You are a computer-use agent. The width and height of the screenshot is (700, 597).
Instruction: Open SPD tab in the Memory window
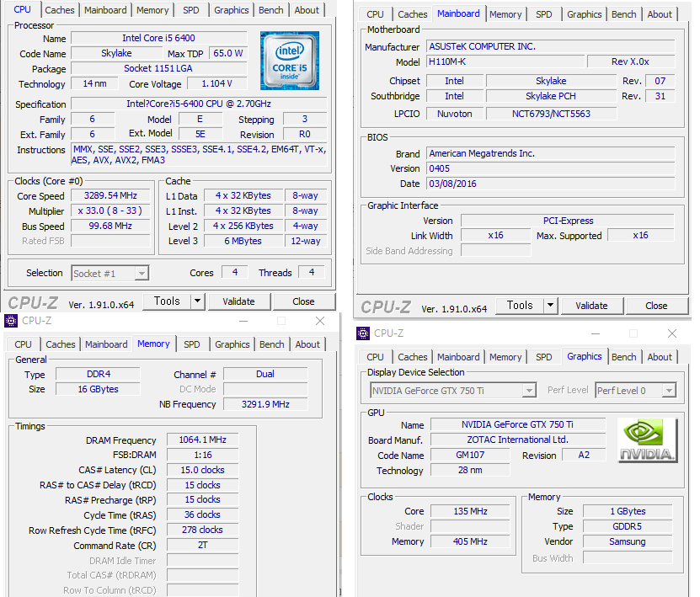point(192,344)
